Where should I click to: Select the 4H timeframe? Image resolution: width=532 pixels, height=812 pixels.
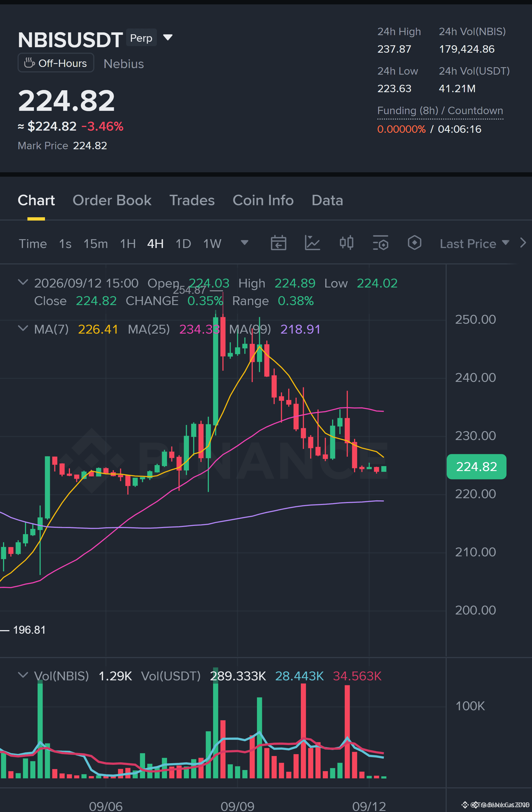click(x=155, y=244)
